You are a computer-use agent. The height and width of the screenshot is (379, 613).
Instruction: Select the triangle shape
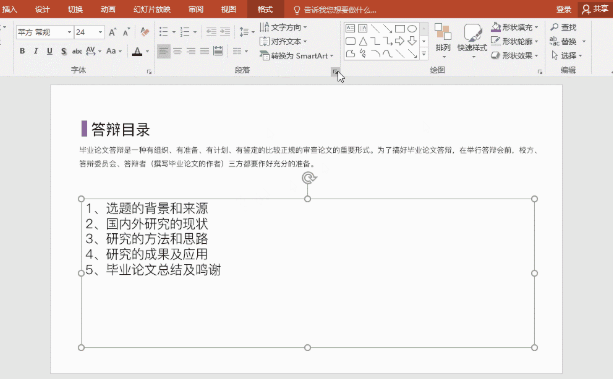click(x=363, y=41)
